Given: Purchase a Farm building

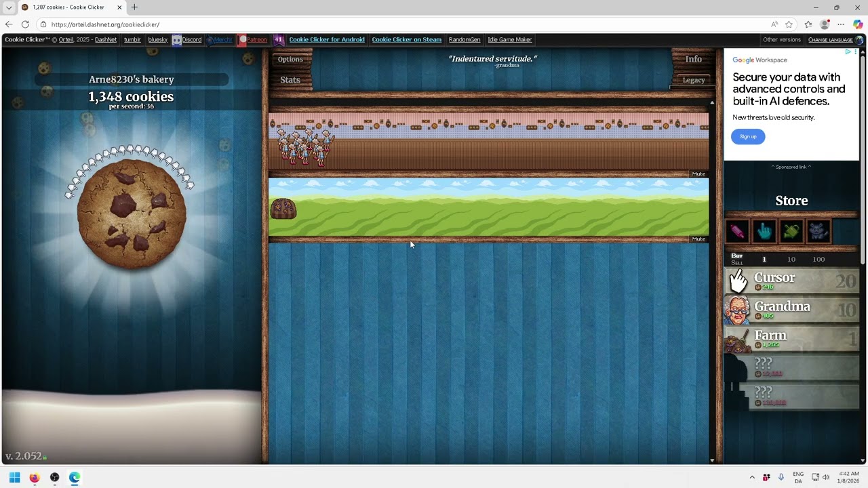Looking at the screenshot, I should coord(791,339).
